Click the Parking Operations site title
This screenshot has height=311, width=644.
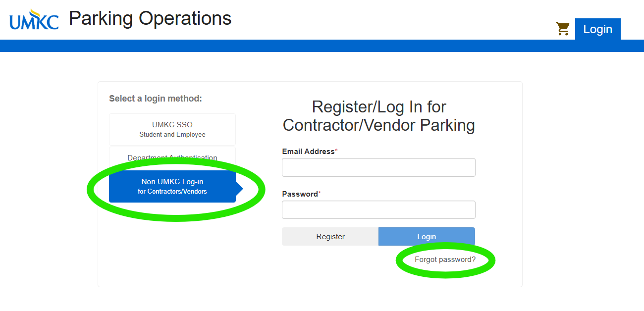[150, 19]
